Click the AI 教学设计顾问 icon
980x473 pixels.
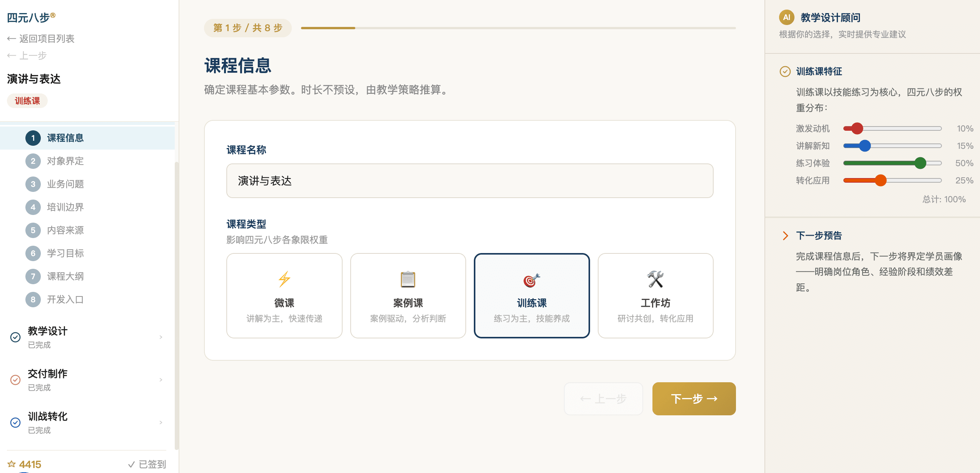coord(786,17)
